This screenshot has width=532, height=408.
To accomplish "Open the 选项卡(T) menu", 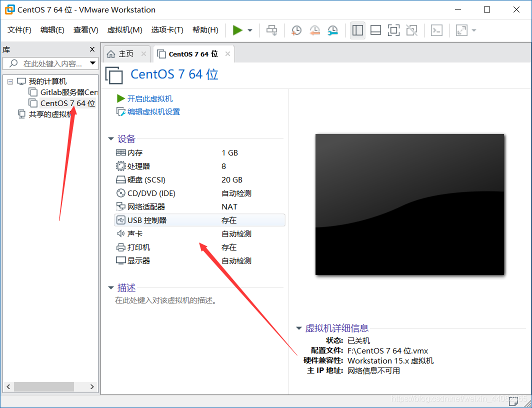I will coord(167,30).
